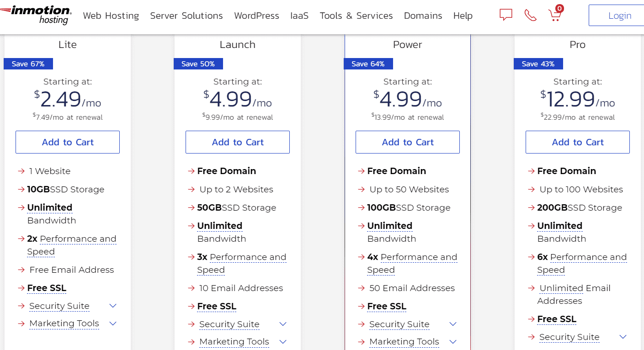Expand Marketing Tools chevron in Power plan
This screenshot has height=350, width=644.
[x=453, y=341]
